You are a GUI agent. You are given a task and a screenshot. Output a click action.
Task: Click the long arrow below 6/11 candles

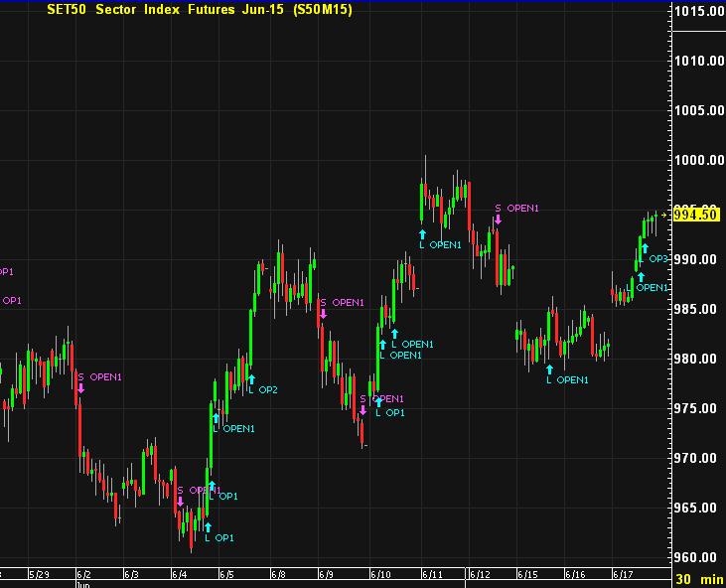coord(422,234)
